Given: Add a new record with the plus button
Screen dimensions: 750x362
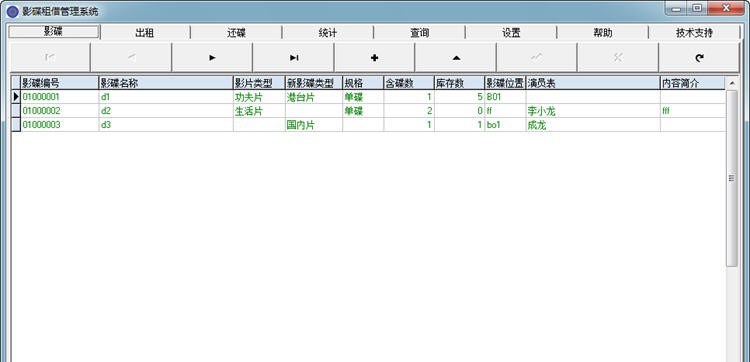Looking at the screenshot, I should (x=375, y=57).
